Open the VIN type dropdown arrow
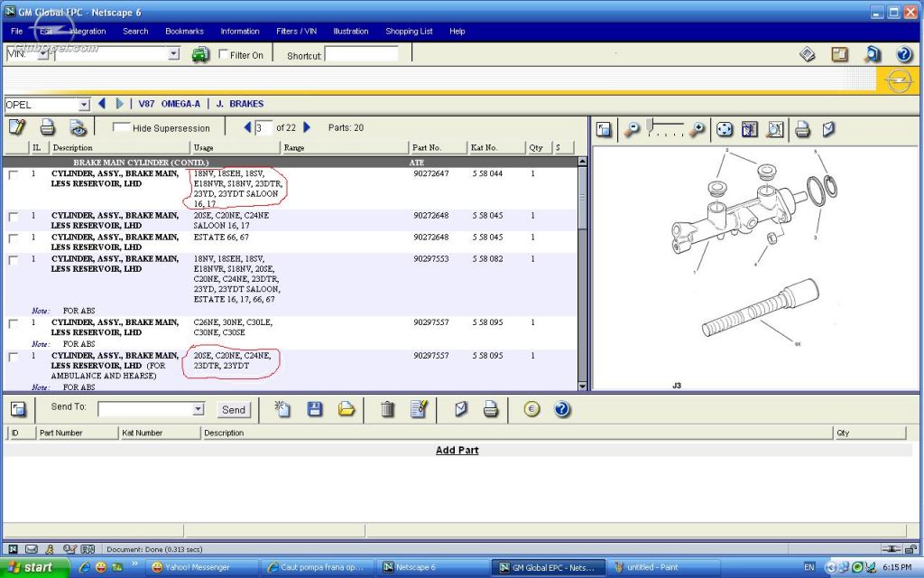Viewport: 924px width, 578px height. (42, 53)
